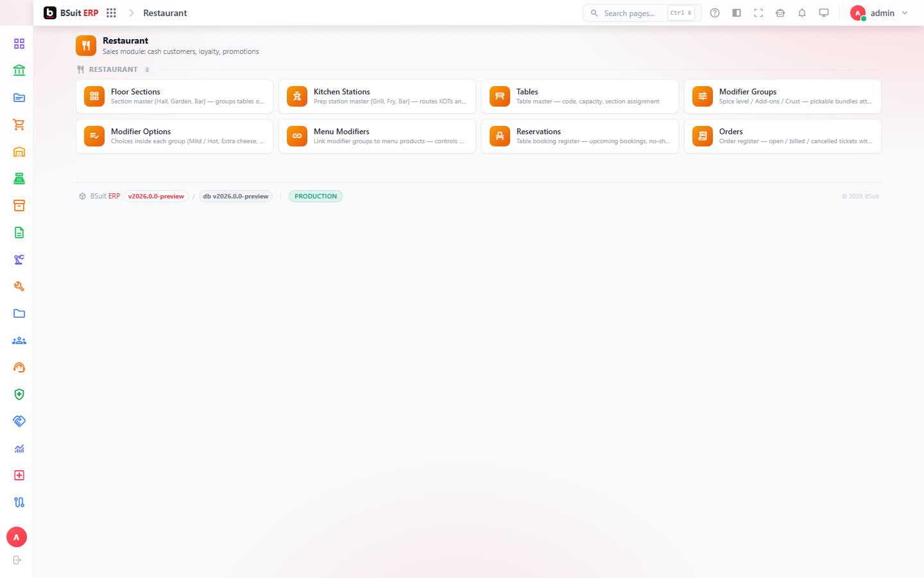Click the db v2026.0.0-preview badge
The image size is (924, 578).
pyautogui.click(x=235, y=197)
